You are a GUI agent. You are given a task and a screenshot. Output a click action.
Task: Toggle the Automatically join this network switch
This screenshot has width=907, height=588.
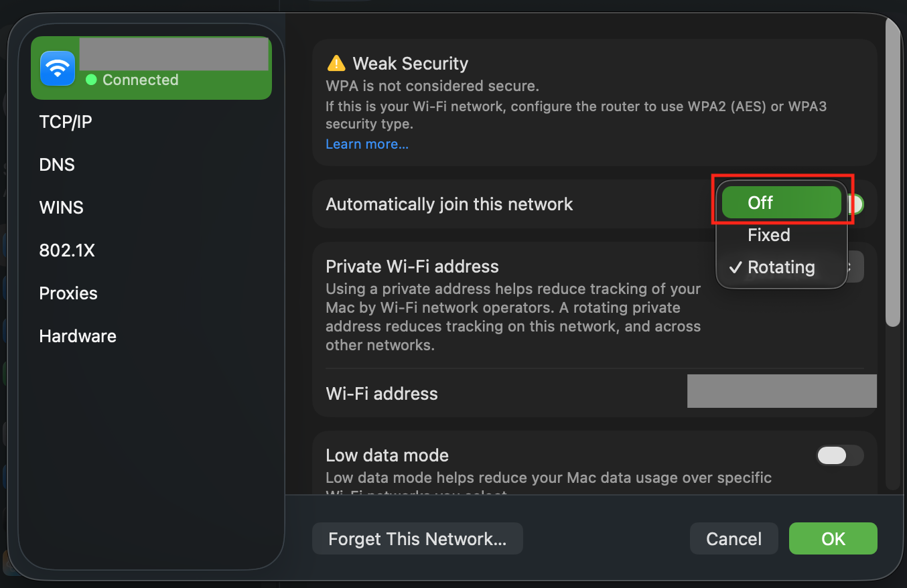pyautogui.click(x=855, y=204)
